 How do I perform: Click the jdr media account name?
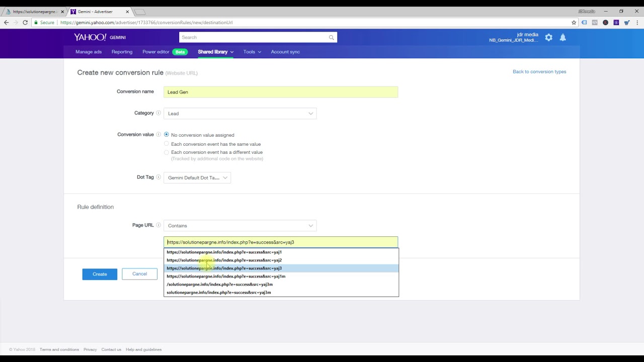(527, 35)
